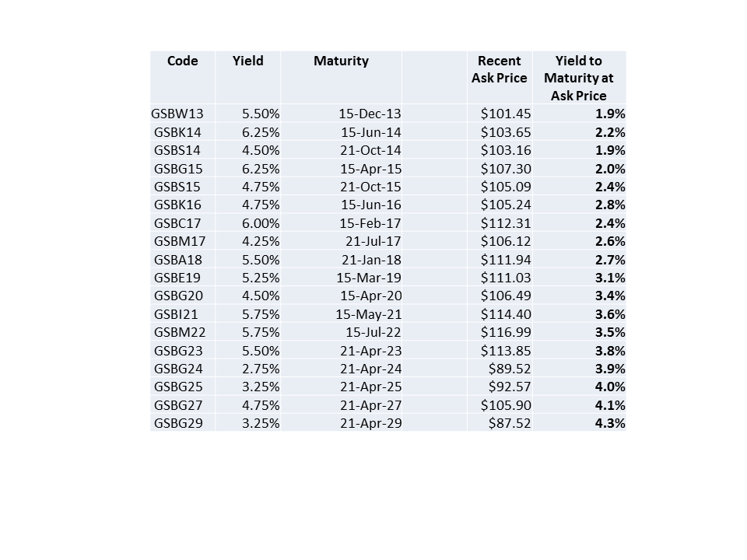Select the Yield to Maturity header cell
Image resolution: width=747 pixels, height=560 pixels.
pos(579,78)
